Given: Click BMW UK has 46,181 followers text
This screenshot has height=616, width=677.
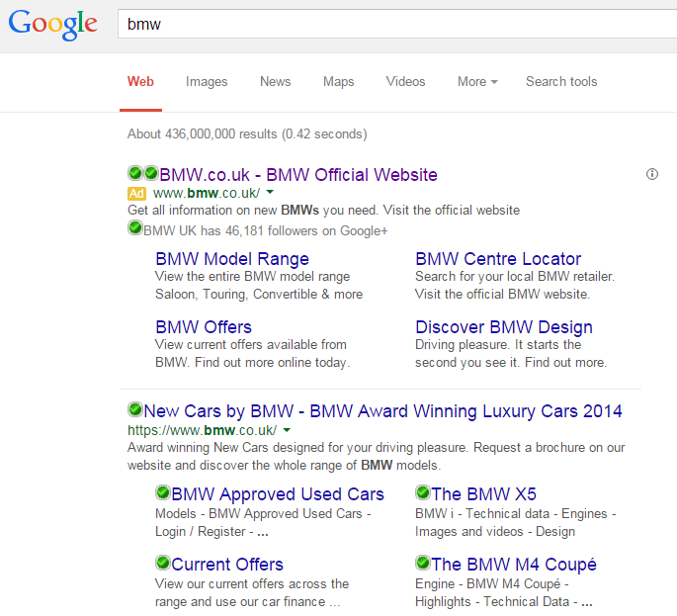Looking at the screenshot, I should tap(266, 231).
